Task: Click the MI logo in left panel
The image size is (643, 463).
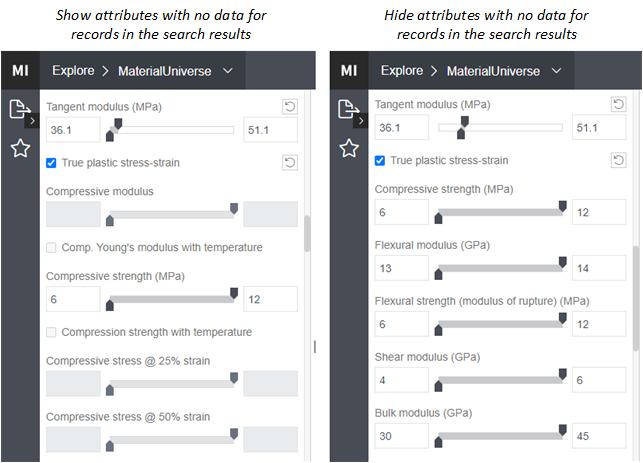Action: [x=20, y=71]
